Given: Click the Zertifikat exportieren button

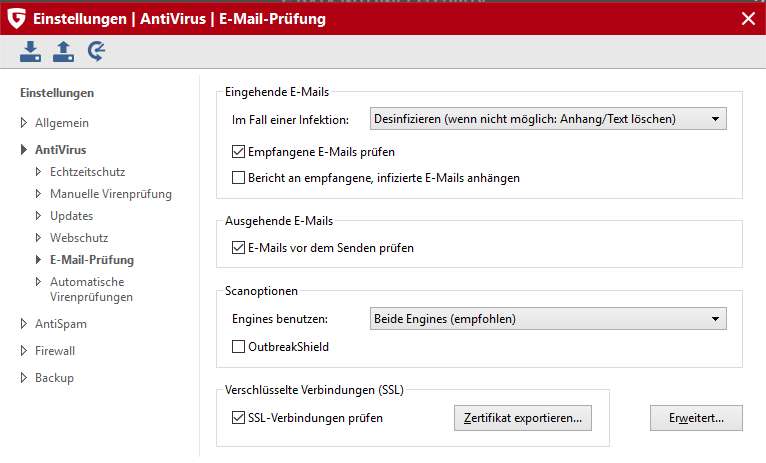Looking at the screenshot, I should coord(522,417).
